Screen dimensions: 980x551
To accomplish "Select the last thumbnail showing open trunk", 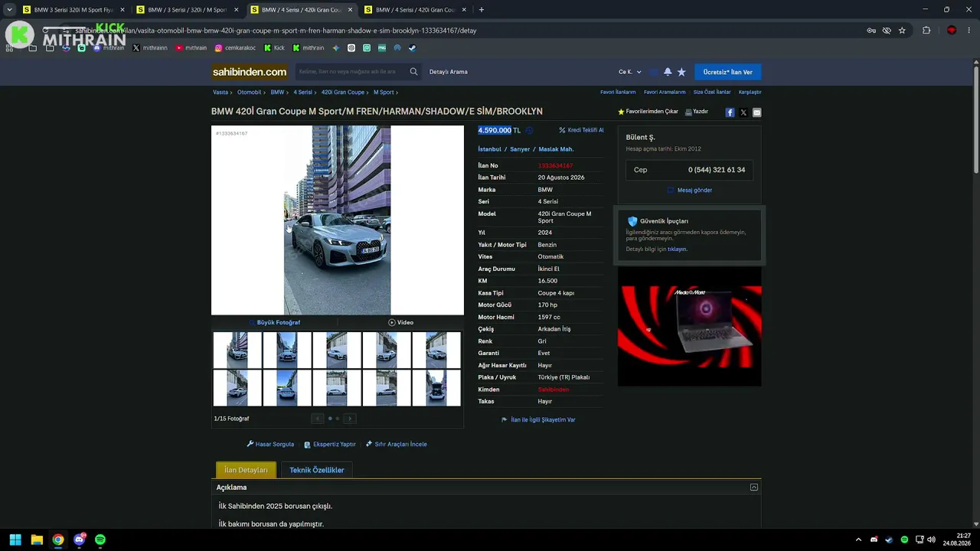I will (x=436, y=388).
